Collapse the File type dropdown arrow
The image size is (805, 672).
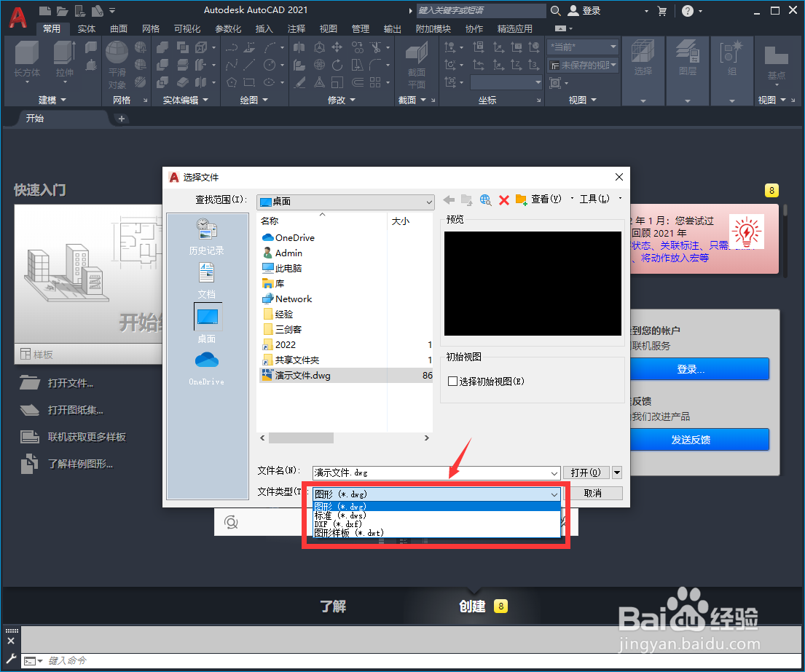click(554, 494)
